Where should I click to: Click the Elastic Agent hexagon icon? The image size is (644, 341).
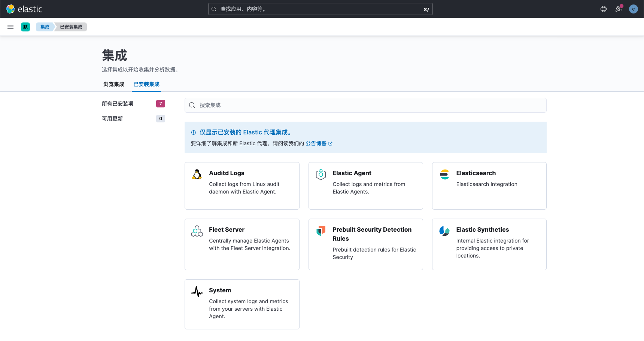(x=321, y=174)
